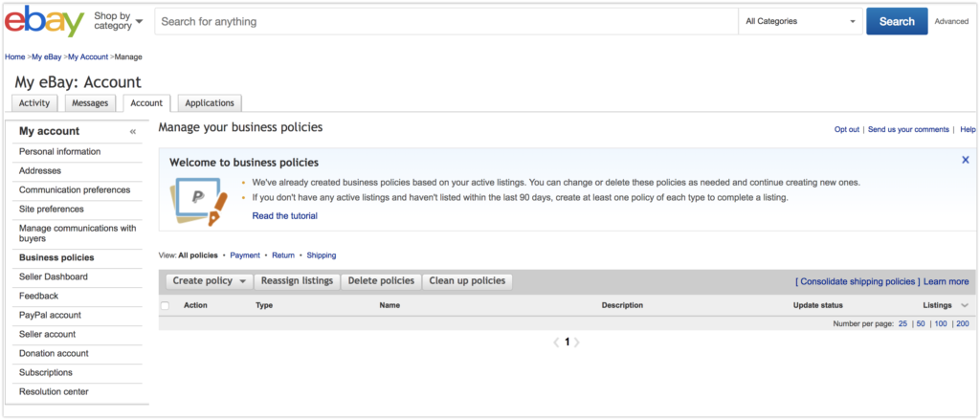Viewport: 980px width, 420px height.
Task: Open Shop by category dropdown
Action: [118, 21]
